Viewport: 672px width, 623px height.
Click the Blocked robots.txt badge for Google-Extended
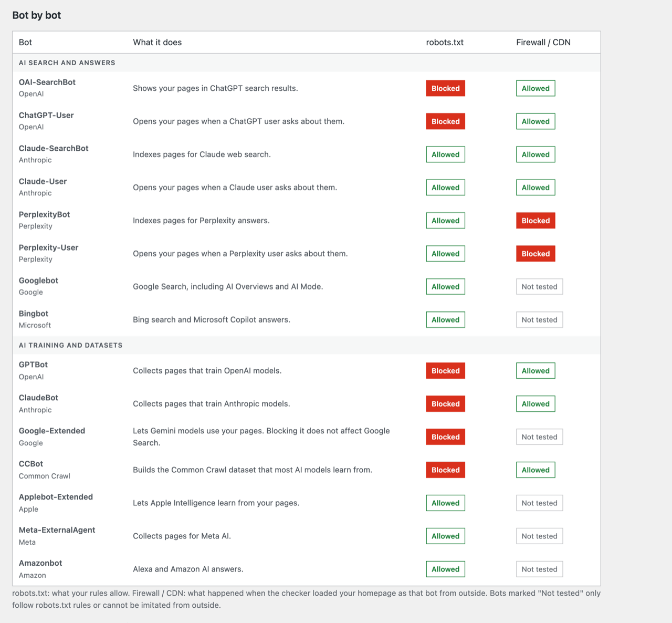coord(446,437)
